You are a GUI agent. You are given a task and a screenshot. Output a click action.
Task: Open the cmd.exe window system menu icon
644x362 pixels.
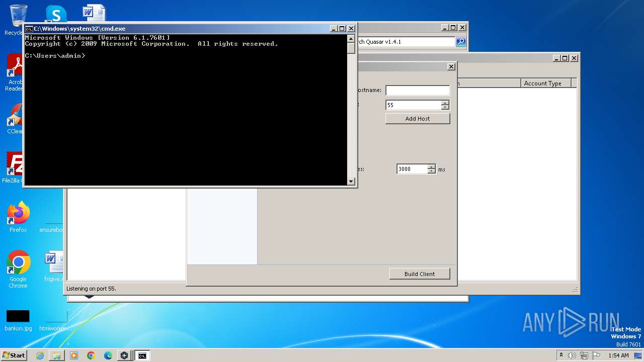tap(29, 29)
